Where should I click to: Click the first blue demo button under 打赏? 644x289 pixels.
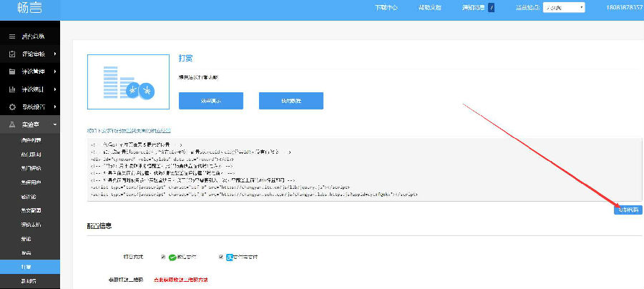tap(210, 101)
